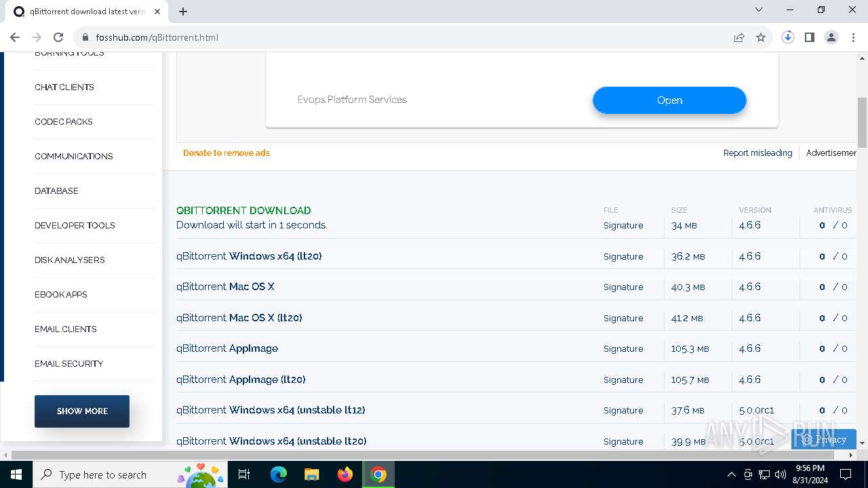Download qBittorrent AppImage
This screenshot has width=868, height=488.
tap(227, 348)
